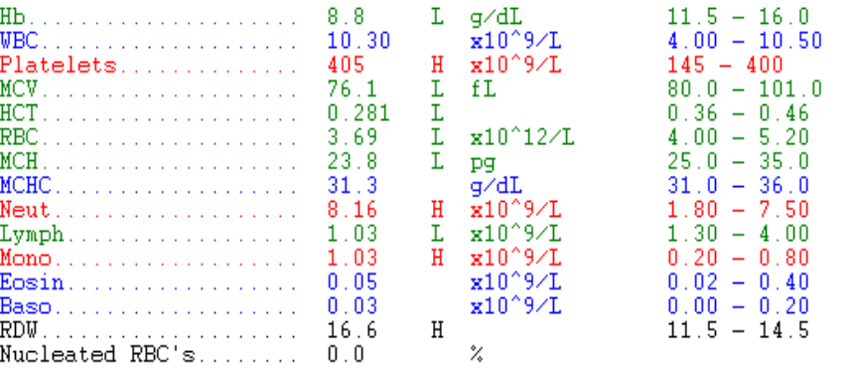This screenshot has width=855, height=378.
Task: Select the Nucleated RBC's percent unit
Action: click(x=477, y=355)
